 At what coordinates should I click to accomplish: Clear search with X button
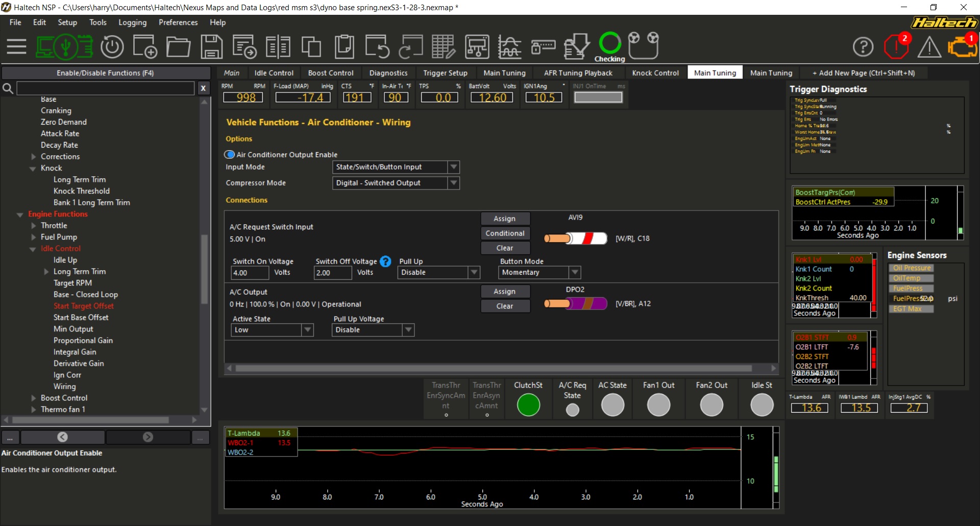click(x=203, y=88)
